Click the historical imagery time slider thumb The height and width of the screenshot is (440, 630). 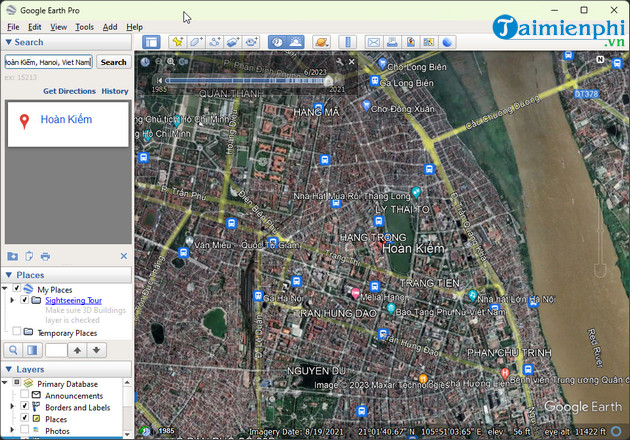[x=328, y=81]
